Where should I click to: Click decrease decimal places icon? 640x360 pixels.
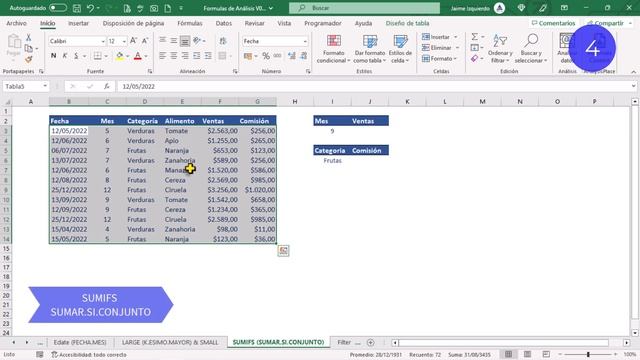[x=303, y=56]
